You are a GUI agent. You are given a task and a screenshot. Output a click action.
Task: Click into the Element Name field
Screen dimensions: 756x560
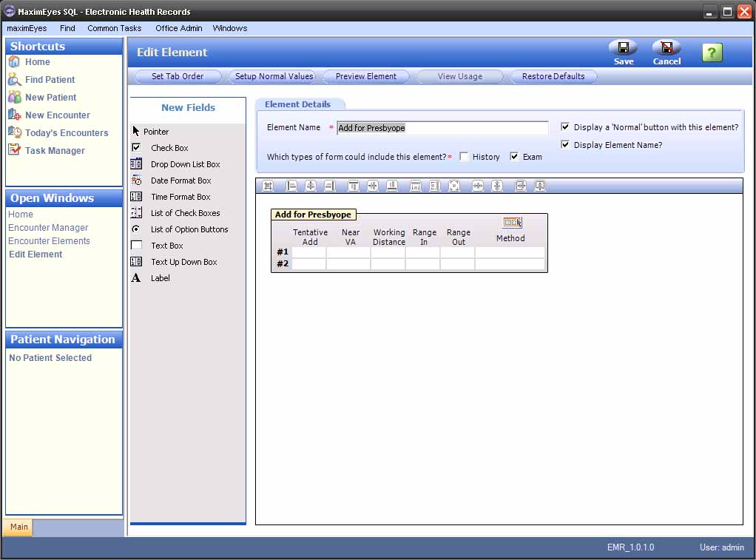pos(442,128)
